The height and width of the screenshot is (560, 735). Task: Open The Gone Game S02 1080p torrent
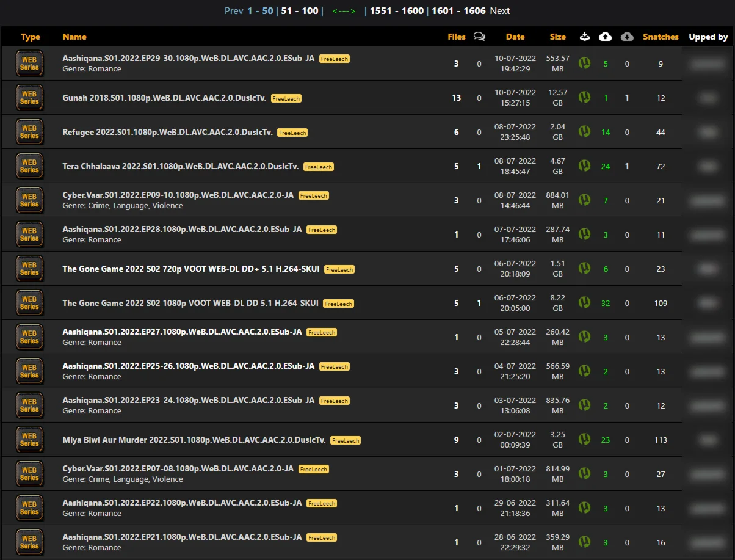[x=190, y=303]
